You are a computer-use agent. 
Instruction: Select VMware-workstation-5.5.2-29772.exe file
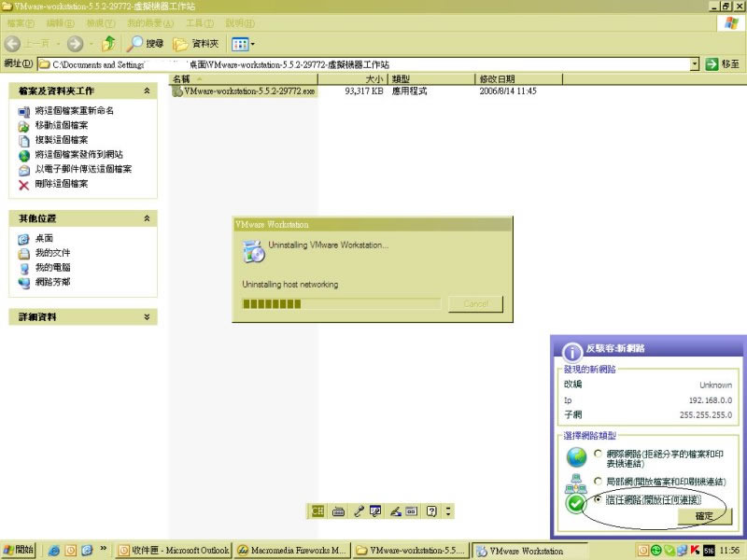click(x=244, y=91)
